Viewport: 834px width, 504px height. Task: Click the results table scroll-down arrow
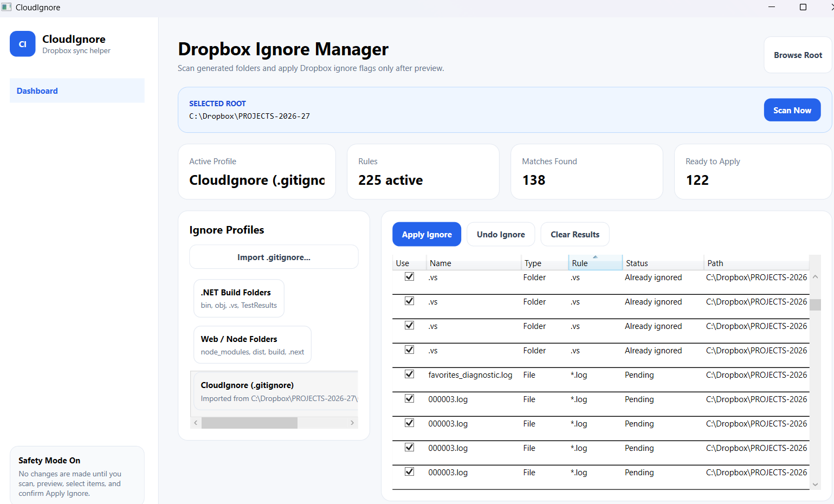(815, 484)
